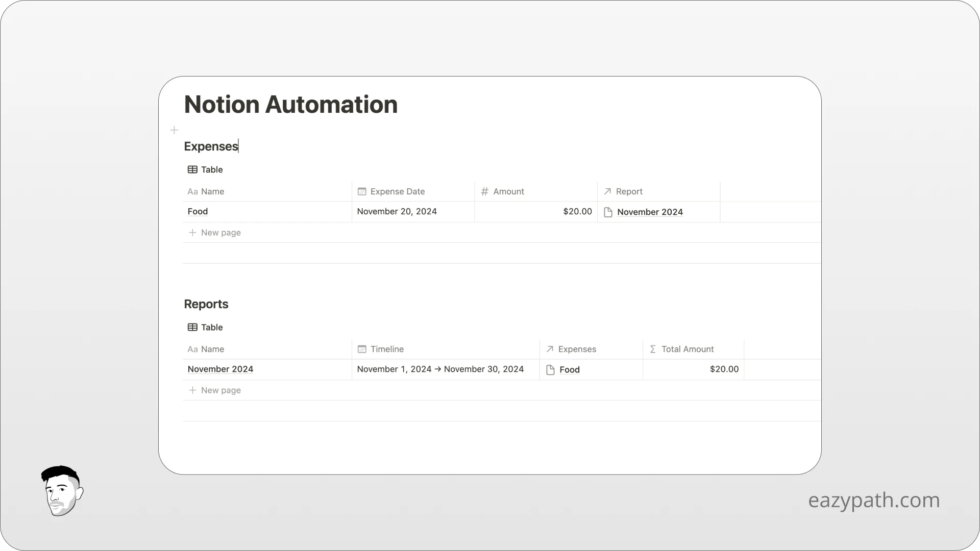Image resolution: width=980 pixels, height=551 pixels.
Task: Click the calendar icon on Expense Date column
Action: click(x=362, y=191)
